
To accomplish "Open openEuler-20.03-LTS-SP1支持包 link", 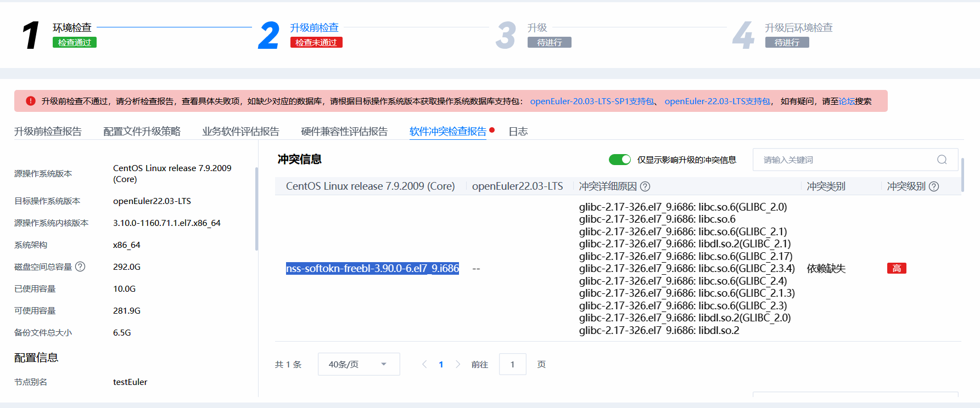I will 591,101.
